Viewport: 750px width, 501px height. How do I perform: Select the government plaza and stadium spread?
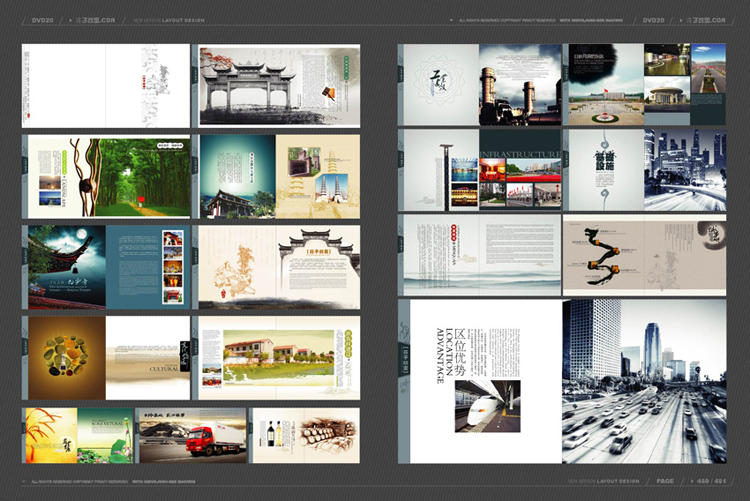click(x=647, y=83)
